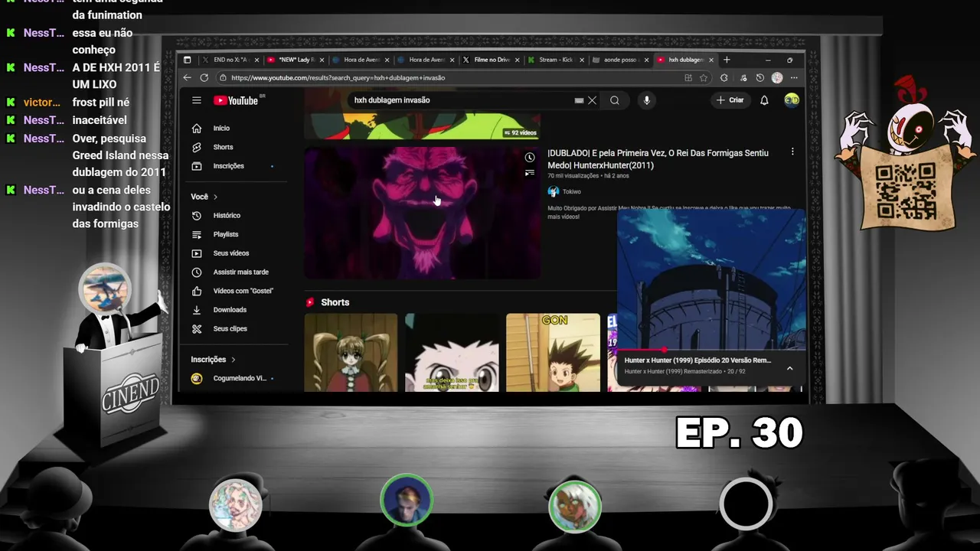This screenshot has height=551, width=980.
Task: Open Shorts from the sidebar
Action: (223, 147)
